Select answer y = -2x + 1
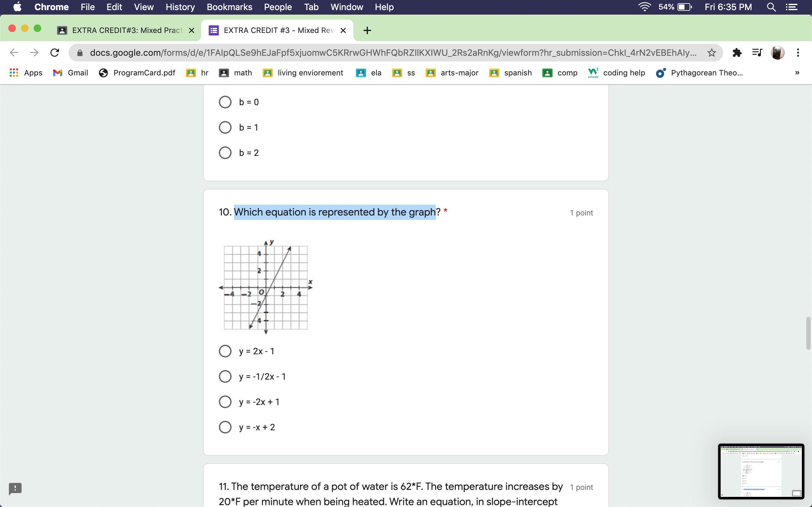Viewport: 812px width, 507px height. [225, 402]
